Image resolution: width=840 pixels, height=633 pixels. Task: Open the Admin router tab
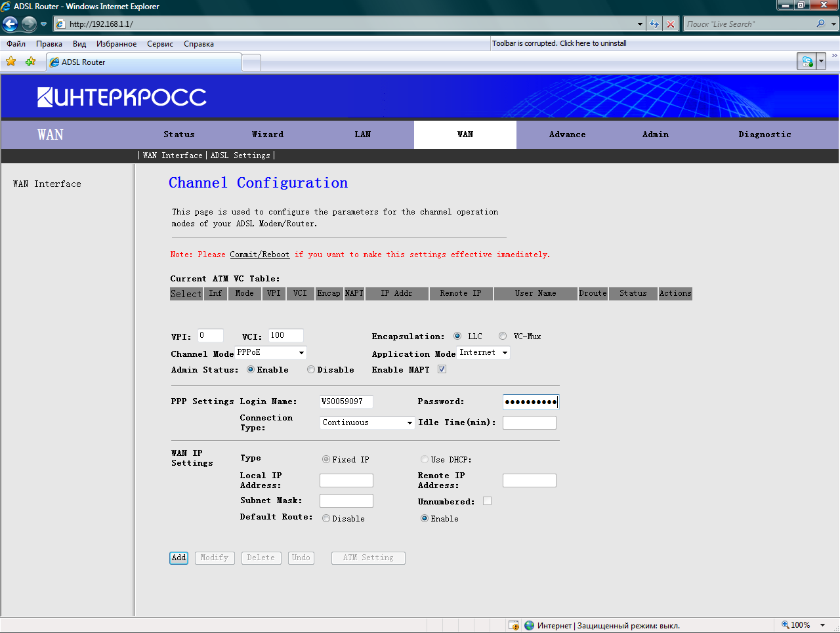point(656,134)
